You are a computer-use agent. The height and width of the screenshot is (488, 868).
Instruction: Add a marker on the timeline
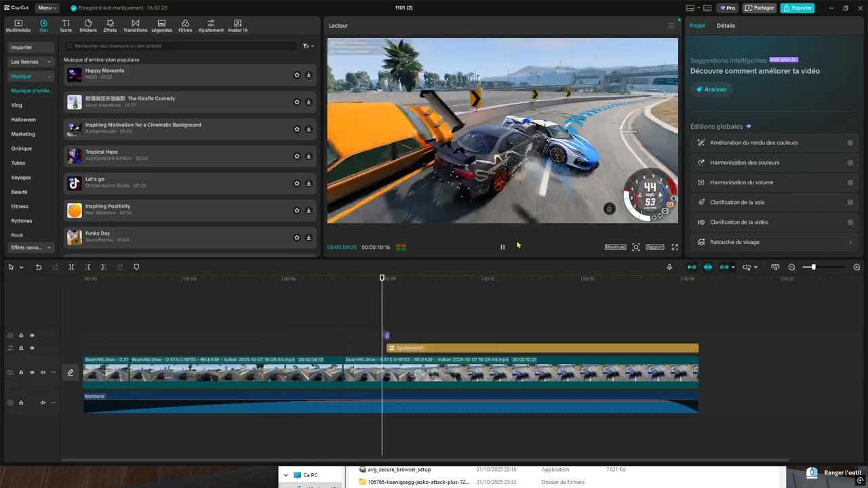pyautogui.click(x=136, y=267)
